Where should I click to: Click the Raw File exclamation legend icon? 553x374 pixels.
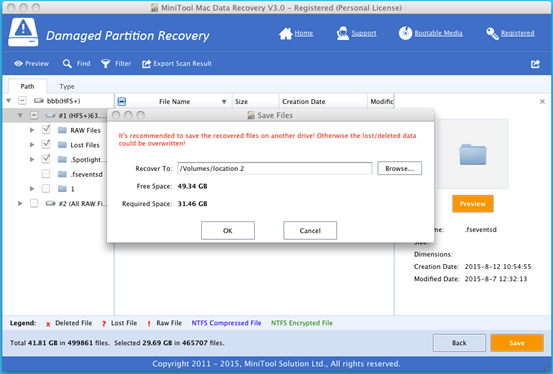coord(149,324)
